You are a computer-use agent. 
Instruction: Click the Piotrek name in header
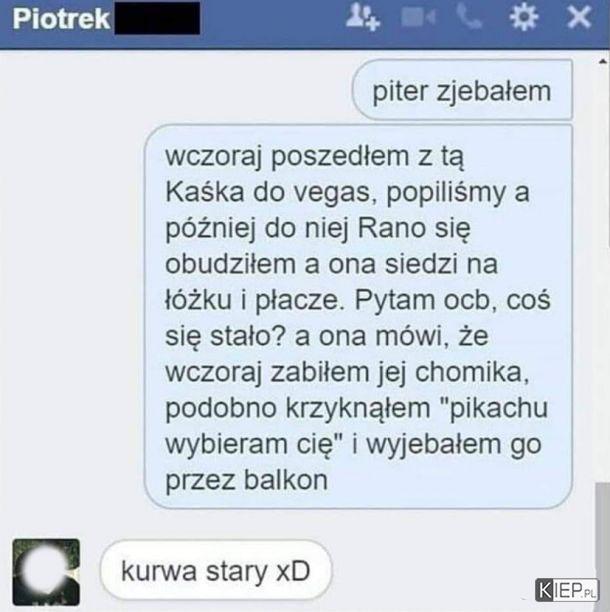pos(61,18)
